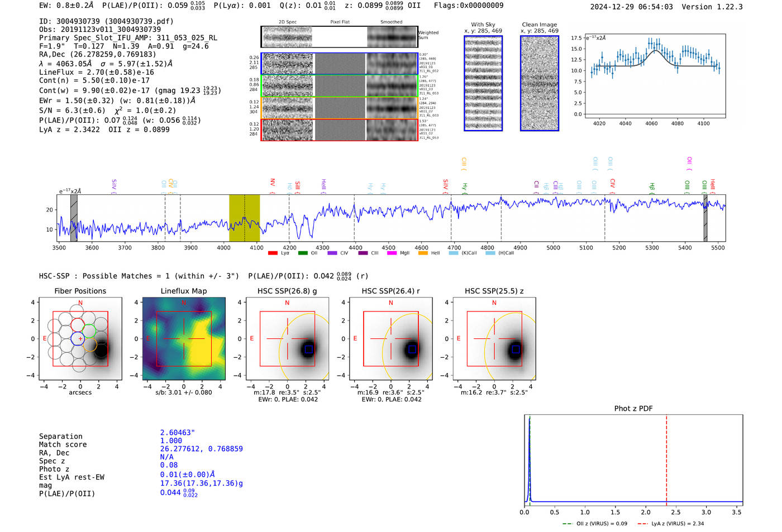Screen dimensions: 782x532
Task: Click the red fiber circle in Fiber Positions
Action: point(78,325)
